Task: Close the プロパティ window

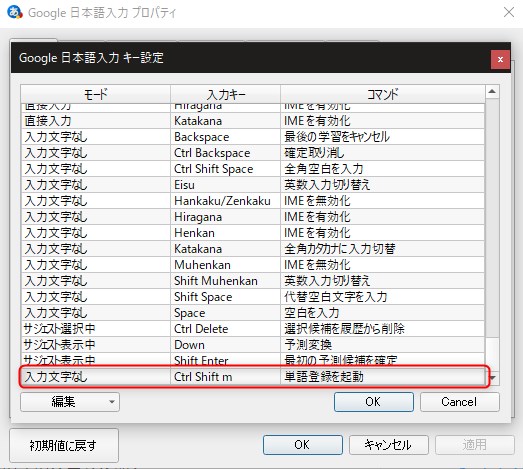Action: point(509,12)
